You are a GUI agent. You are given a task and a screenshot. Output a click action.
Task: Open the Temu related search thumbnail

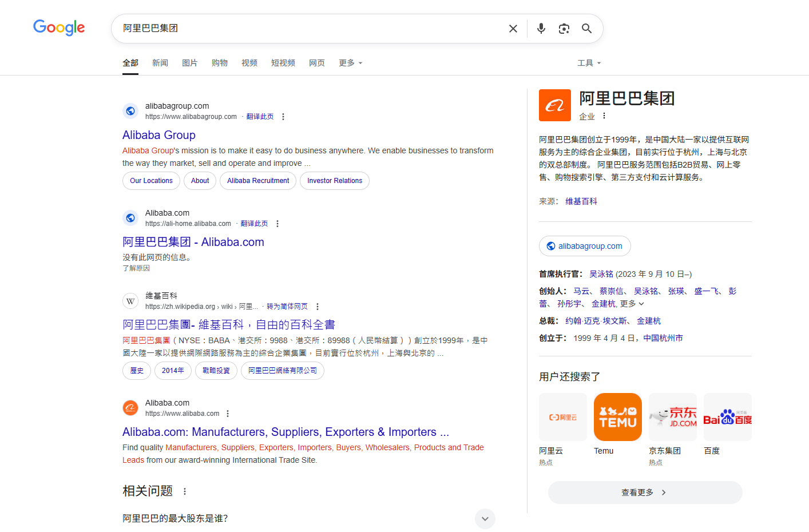tap(617, 417)
